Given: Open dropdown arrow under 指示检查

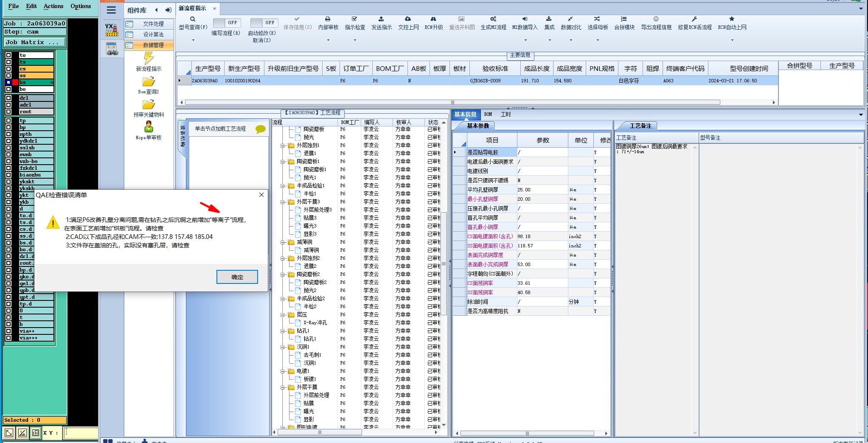Looking at the screenshot, I should pos(355,40).
